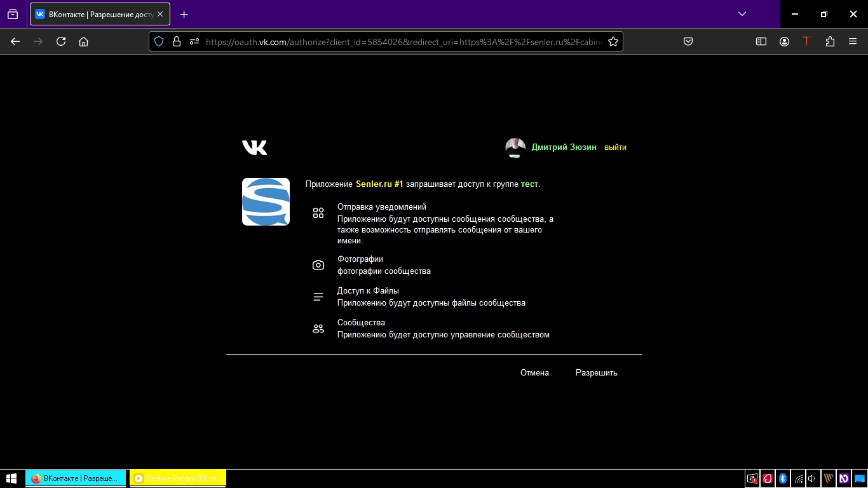The width and height of the screenshot is (868, 488).
Task: Click the Отмена button
Action: click(534, 373)
